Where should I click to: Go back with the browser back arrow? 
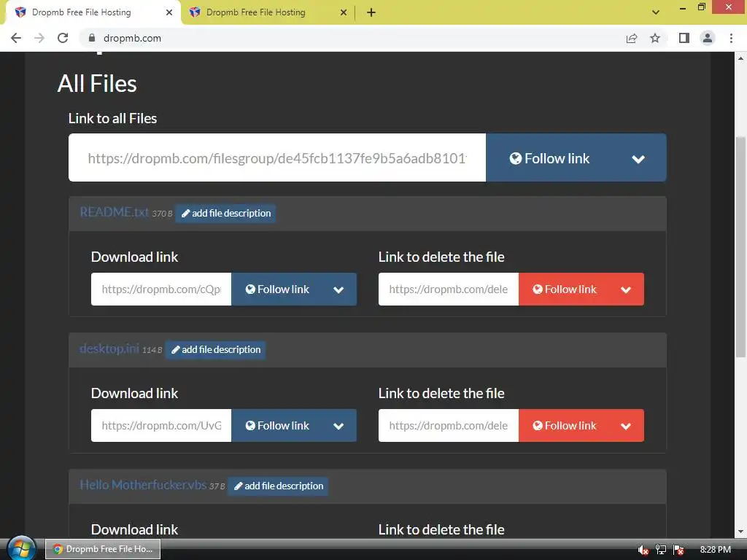point(16,38)
